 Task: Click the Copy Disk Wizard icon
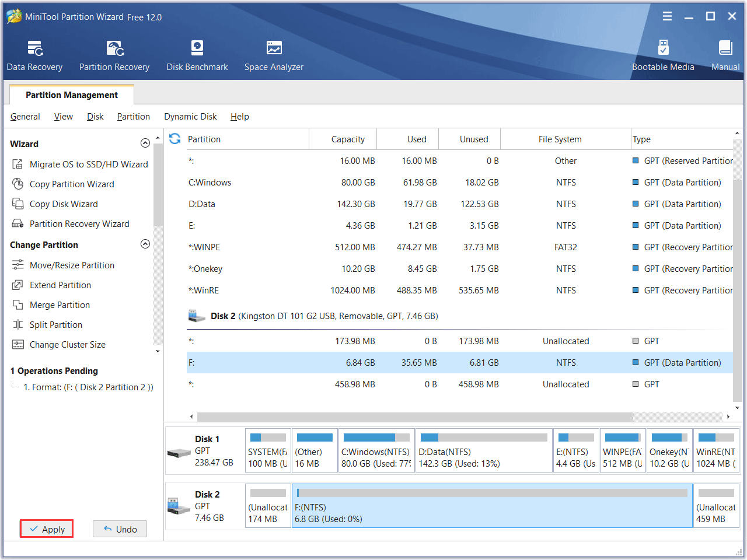pyautogui.click(x=18, y=204)
